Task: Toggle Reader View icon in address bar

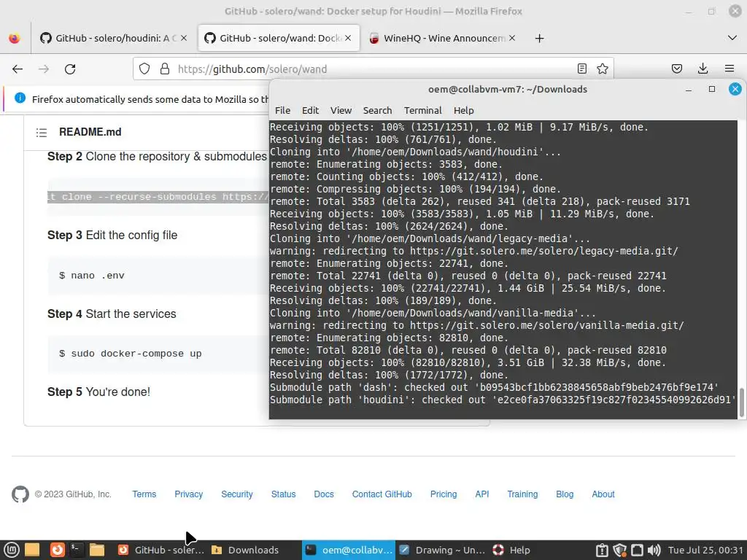Action: (x=581, y=69)
